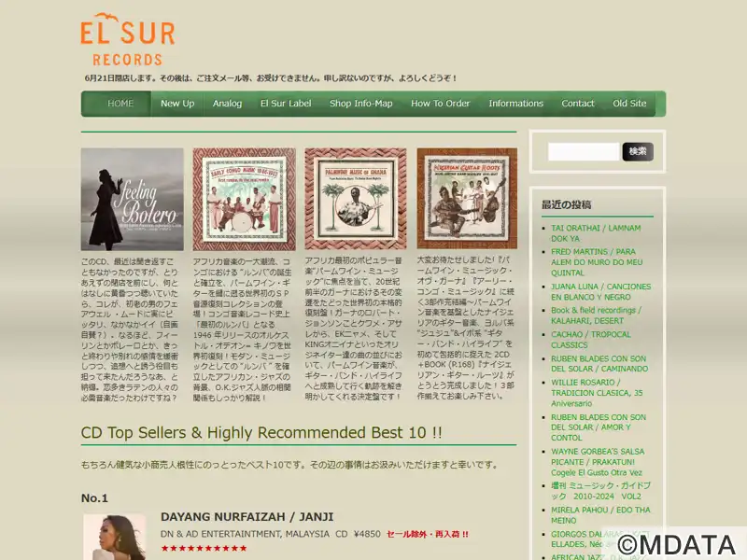The height and width of the screenshot is (560, 747).
Task: Go to the New Up page
Action: click(x=177, y=104)
